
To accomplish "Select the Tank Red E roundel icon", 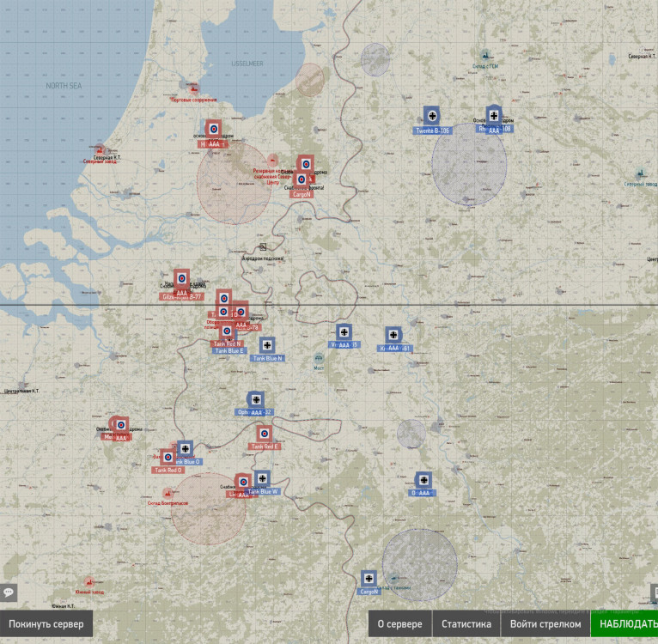I will tap(265, 434).
